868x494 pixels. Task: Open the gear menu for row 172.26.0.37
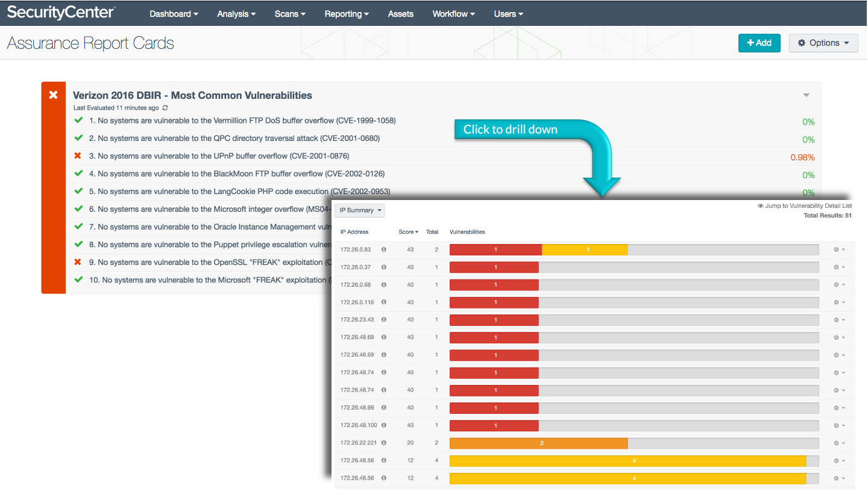tap(839, 267)
